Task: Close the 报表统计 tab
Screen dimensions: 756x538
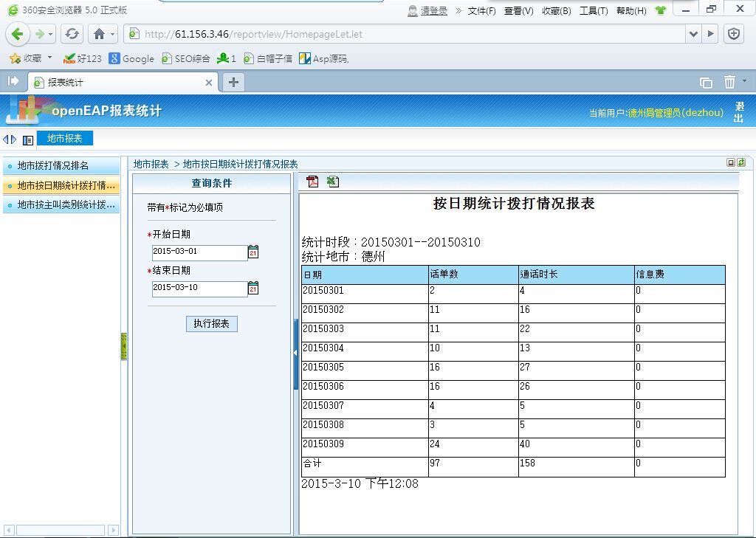Action: point(209,83)
